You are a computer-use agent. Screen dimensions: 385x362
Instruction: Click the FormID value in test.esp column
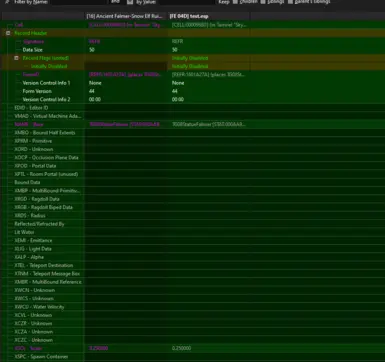(x=208, y=74)
